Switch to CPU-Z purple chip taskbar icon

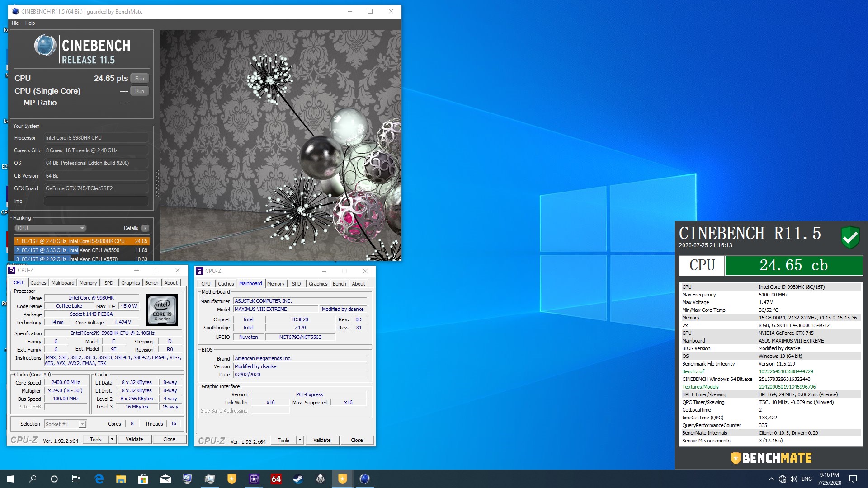[254, 479]
